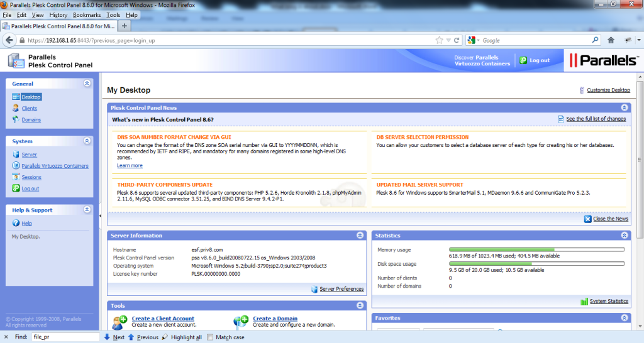Click the Memory usage progress bar
The width and height of the screenshot is (644, 343).
coord(536,249)
